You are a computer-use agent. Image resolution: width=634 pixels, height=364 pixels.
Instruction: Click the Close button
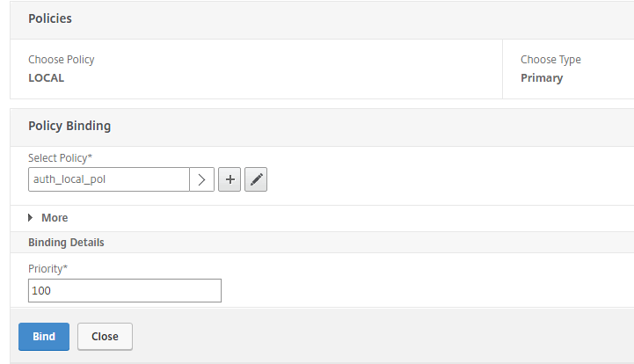pyautogui.click(x=105, y=336)
